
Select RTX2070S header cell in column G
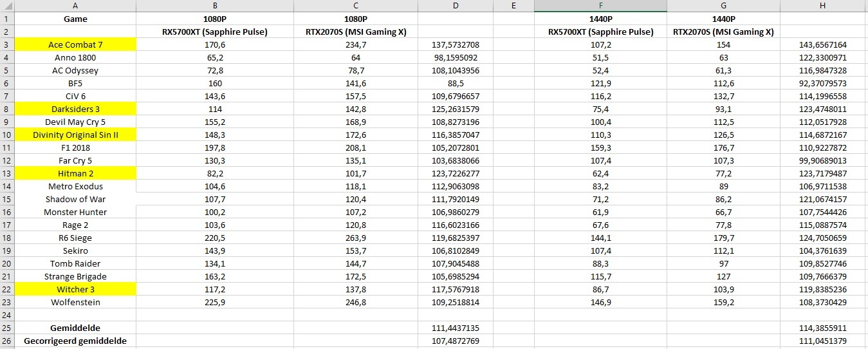pyautogui.click(x=723, y=32)
